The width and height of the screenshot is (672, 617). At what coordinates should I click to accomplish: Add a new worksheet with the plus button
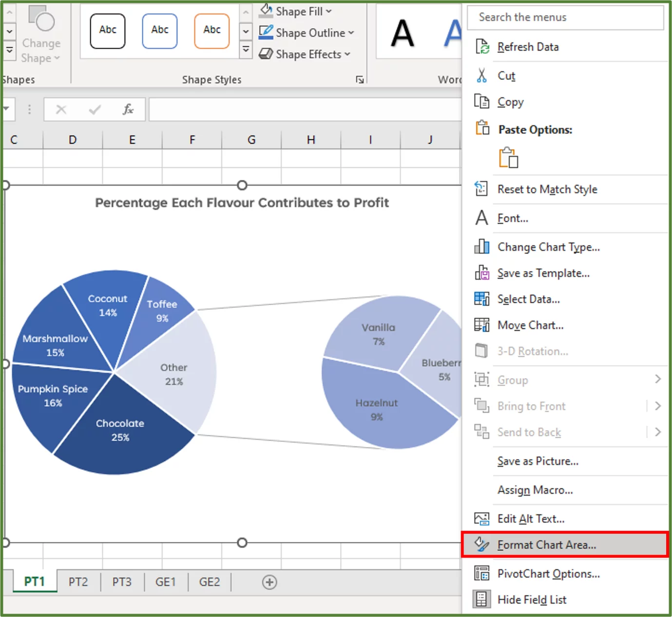(269, 582)
